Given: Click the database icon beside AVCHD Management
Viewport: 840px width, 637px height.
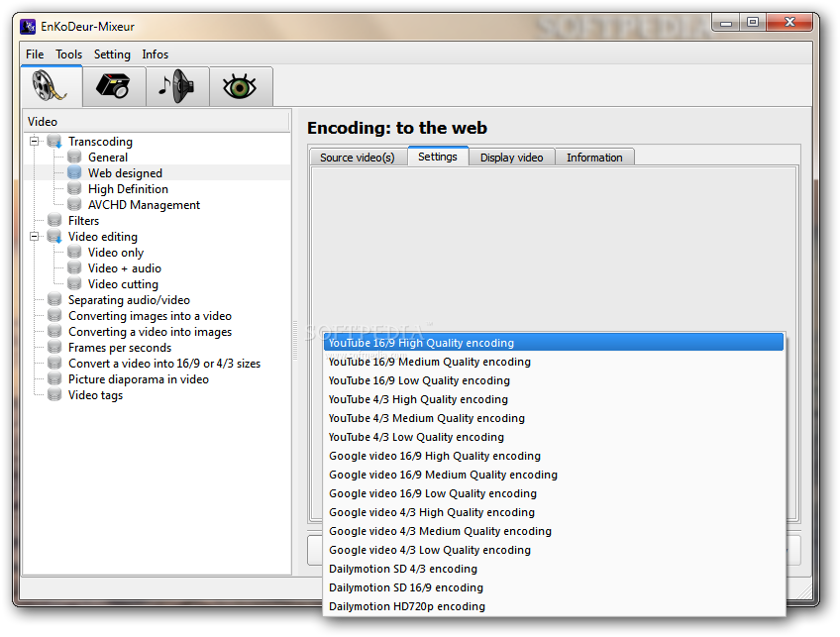Looking at the screenshot, I should point(74,204).
